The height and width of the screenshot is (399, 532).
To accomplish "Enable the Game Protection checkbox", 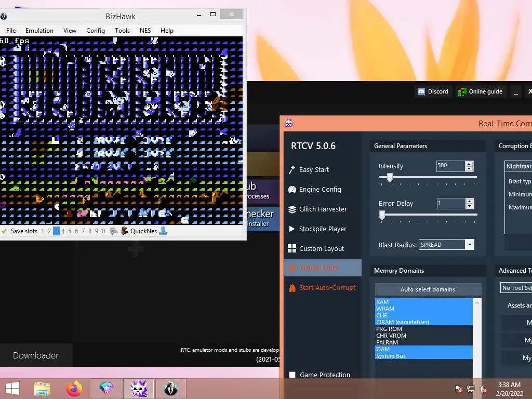I will coord(292,375).
